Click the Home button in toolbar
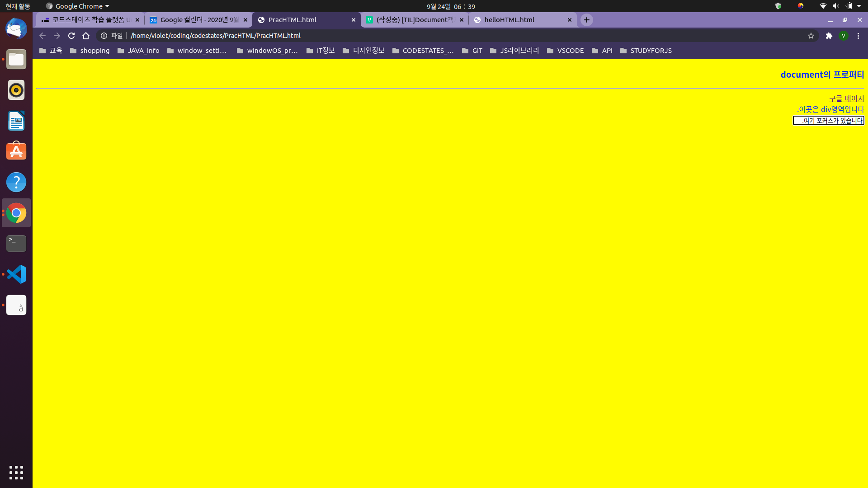The width and height of the screenshot is (868, 488). click(x=86, y=36)
